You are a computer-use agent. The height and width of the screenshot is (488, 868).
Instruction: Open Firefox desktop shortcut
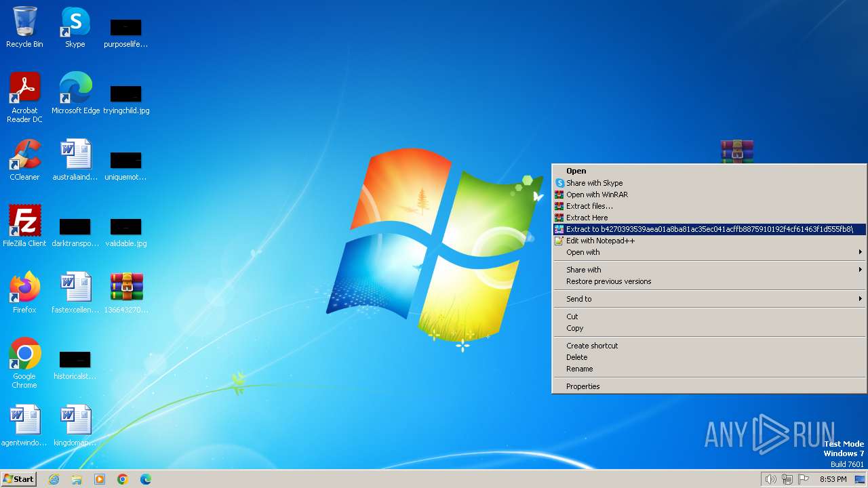click(x=24, y=293)
